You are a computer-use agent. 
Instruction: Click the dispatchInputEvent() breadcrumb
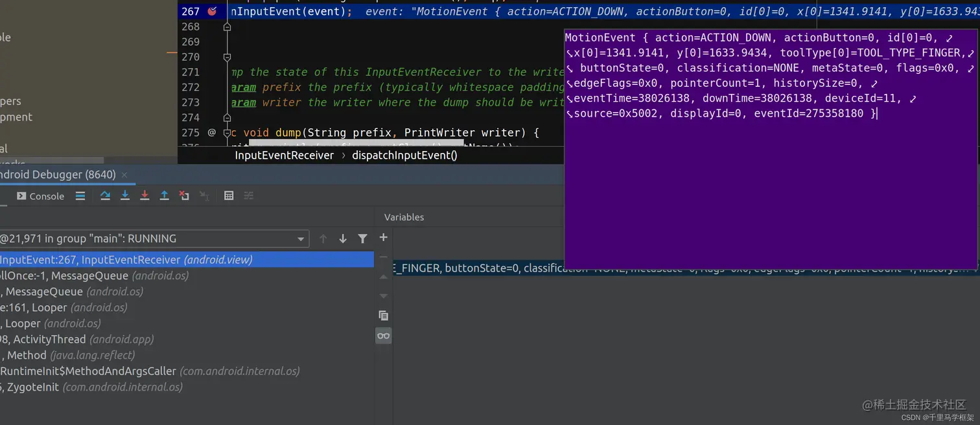[x=404, y=155]
